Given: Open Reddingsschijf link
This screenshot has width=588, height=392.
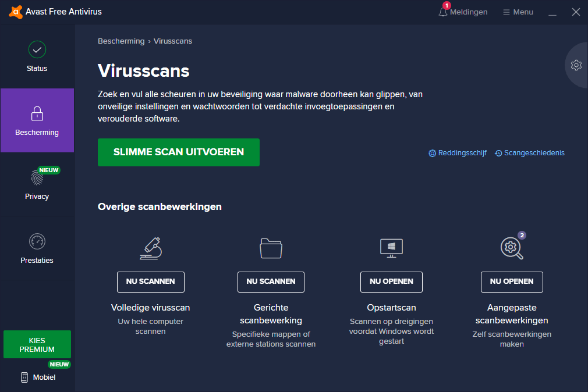Looking at the screenshot, I should coord(458,153).
